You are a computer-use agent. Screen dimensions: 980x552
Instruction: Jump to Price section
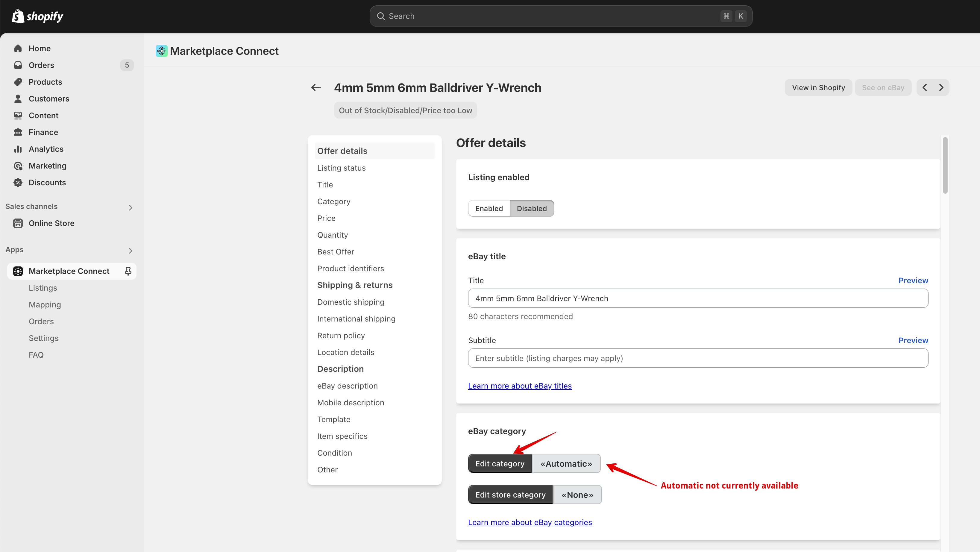(326, 218)
